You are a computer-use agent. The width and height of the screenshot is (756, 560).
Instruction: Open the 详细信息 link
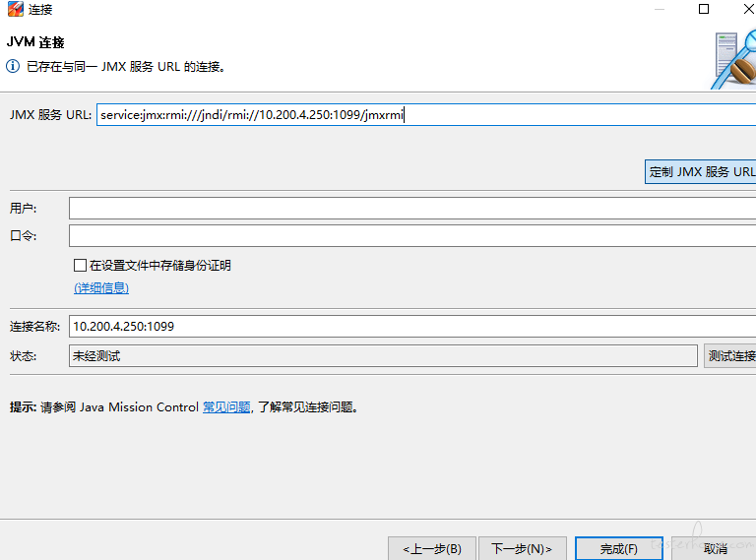(x=101, y=287)
